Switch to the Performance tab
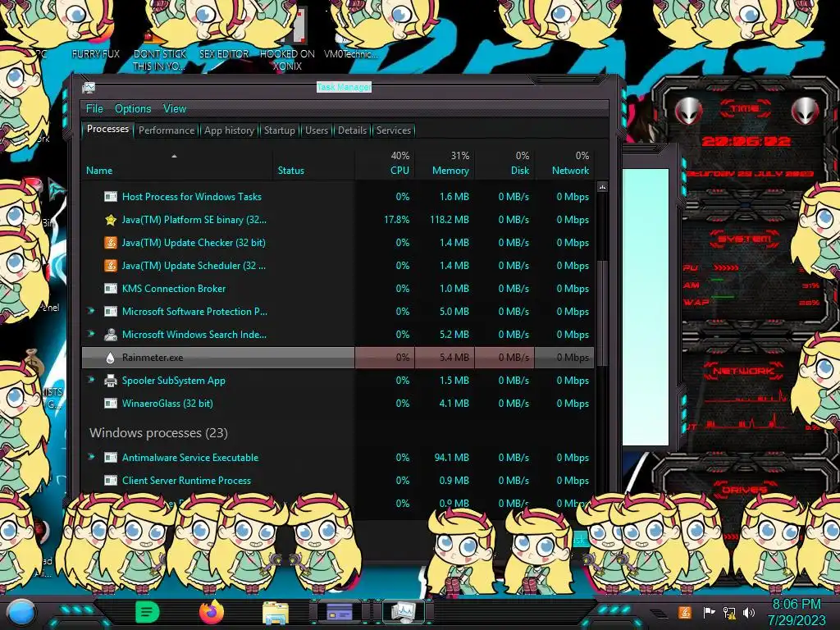Screen dimensions: 840x630 pos(167,130)
